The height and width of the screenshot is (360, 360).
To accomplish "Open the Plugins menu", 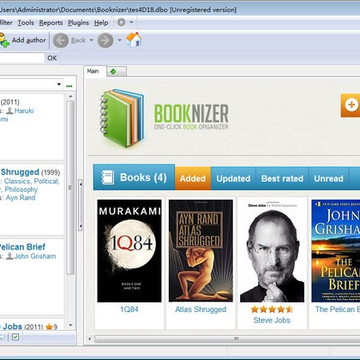I will [x=78, y=23].
